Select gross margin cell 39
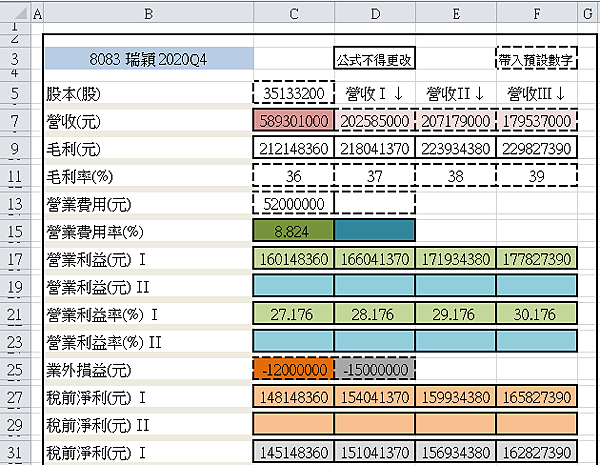 tap(537, 176)
